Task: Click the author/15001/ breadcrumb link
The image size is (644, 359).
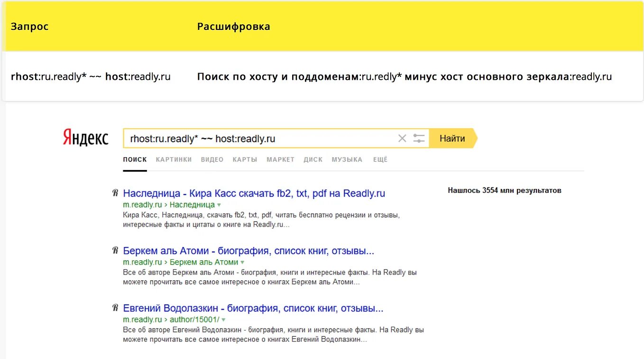Action: 194,320
